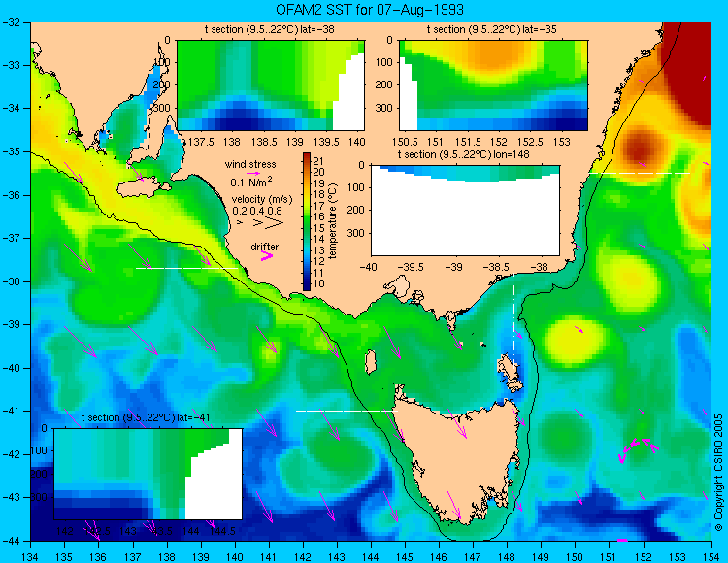Click the 21 tick on the temperature colorbar
Viewport: 728px width, 563px height.
pos(318,161)
